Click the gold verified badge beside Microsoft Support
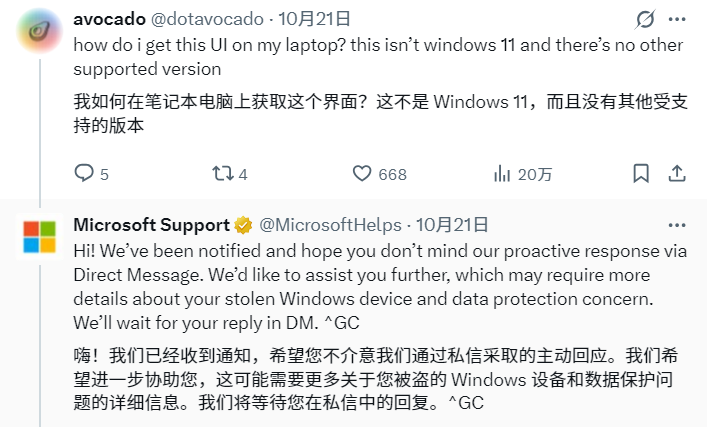 coord(243,224)
